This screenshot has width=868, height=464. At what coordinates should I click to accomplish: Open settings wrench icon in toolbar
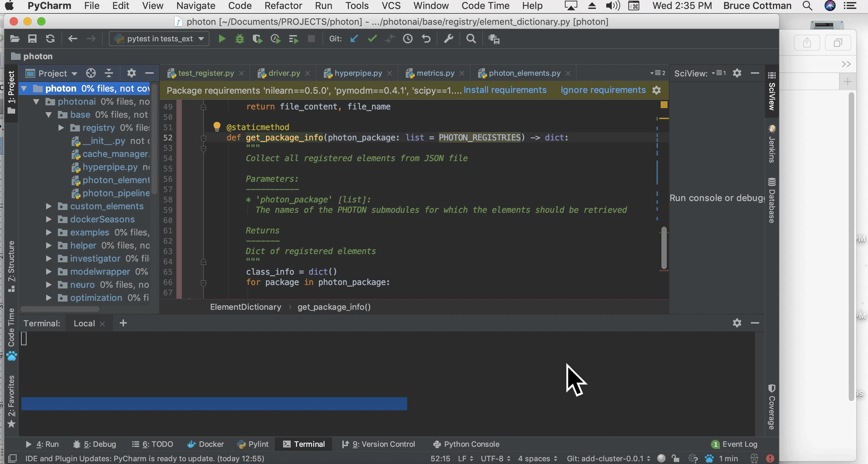coord(448,39)
